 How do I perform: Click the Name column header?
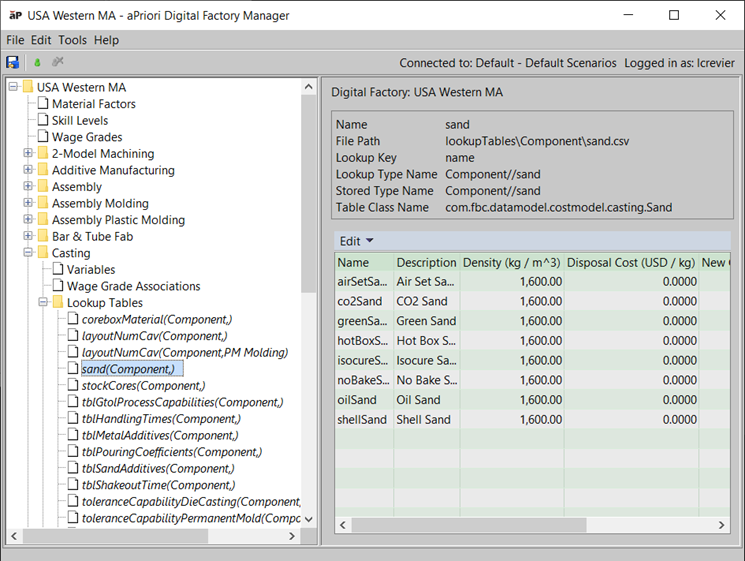[364, 262]
